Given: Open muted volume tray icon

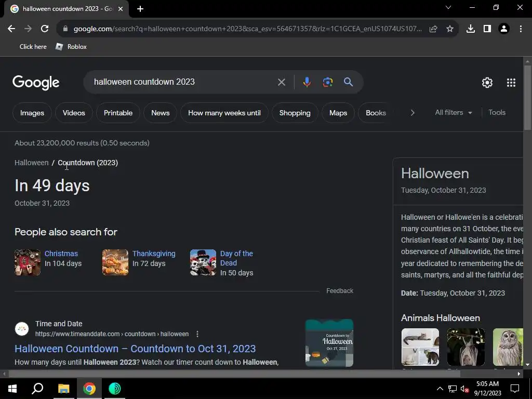Looking at the screenshot, I should tap(465, 389).
